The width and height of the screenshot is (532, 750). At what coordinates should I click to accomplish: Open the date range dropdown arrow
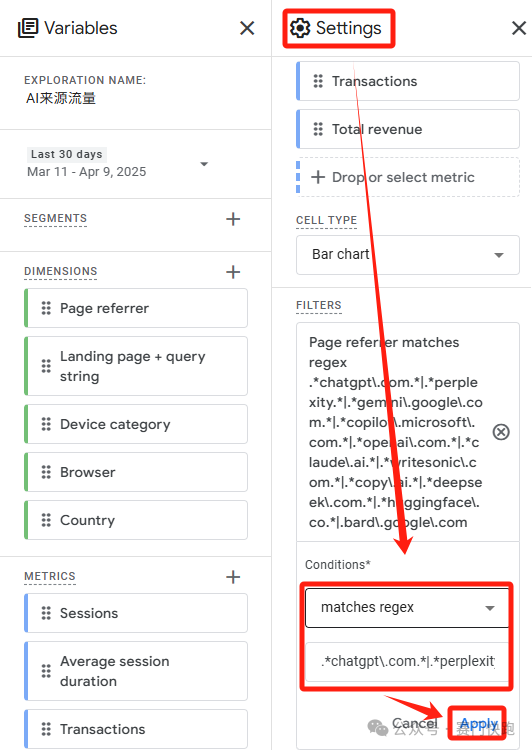[204, 164]
